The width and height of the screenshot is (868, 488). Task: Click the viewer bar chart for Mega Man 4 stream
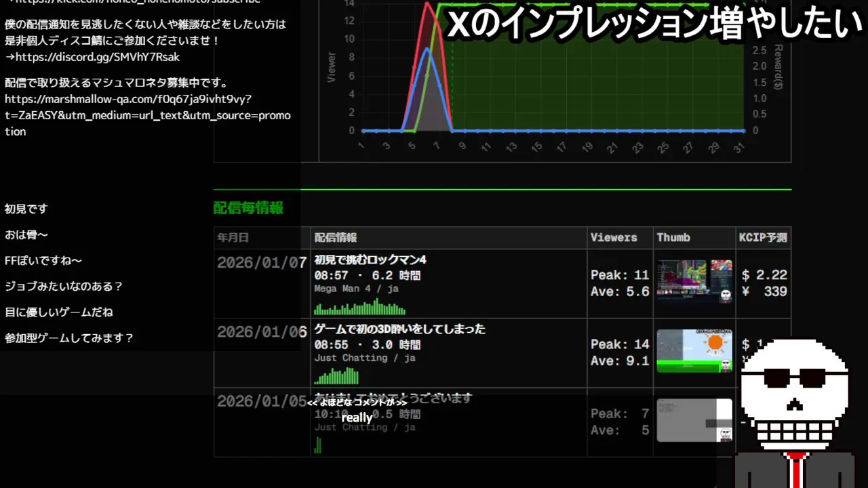coord(359,308)
